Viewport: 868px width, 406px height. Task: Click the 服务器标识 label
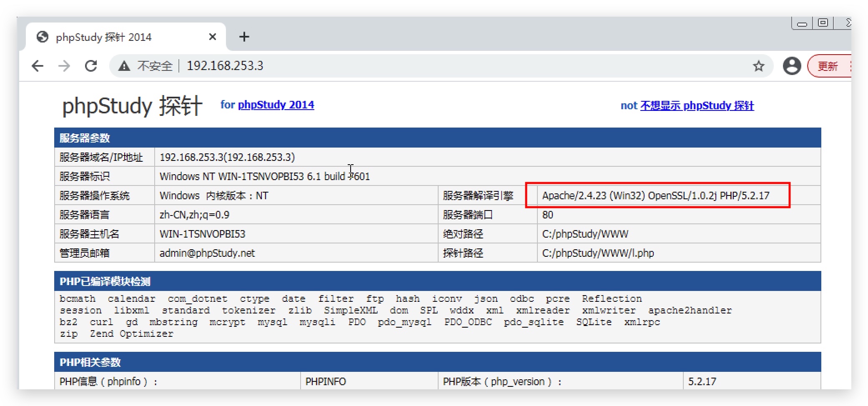click(85, 176)
